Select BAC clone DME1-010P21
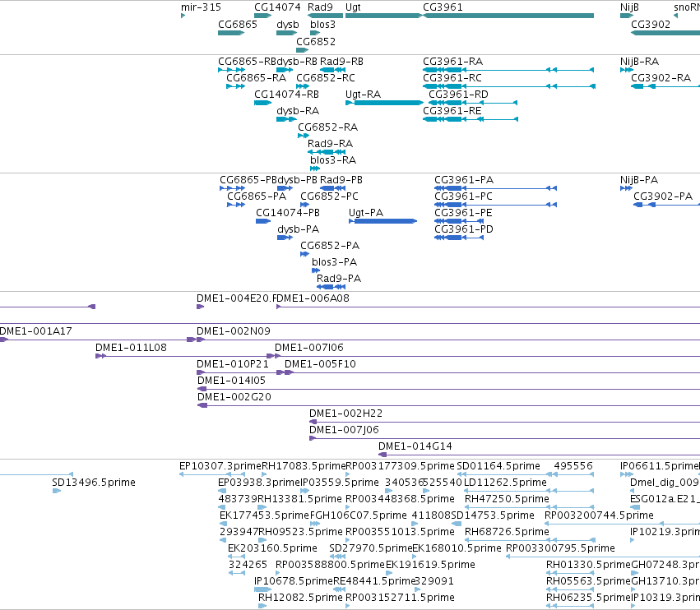Image resolution: width=700 pixels, height=610 pixels. (x=233, y=364)
